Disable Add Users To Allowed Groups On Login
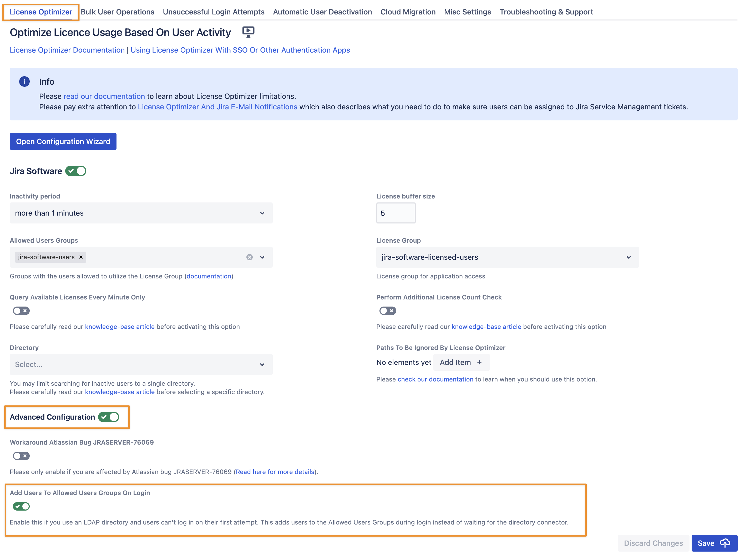The height and width of the screenshot is (560, 750). pos(21,507)
